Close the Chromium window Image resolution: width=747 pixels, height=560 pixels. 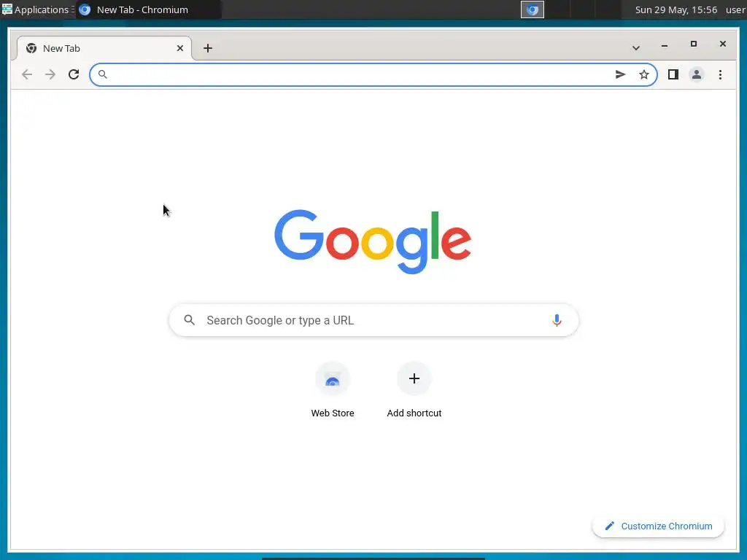tap(723, 44)
